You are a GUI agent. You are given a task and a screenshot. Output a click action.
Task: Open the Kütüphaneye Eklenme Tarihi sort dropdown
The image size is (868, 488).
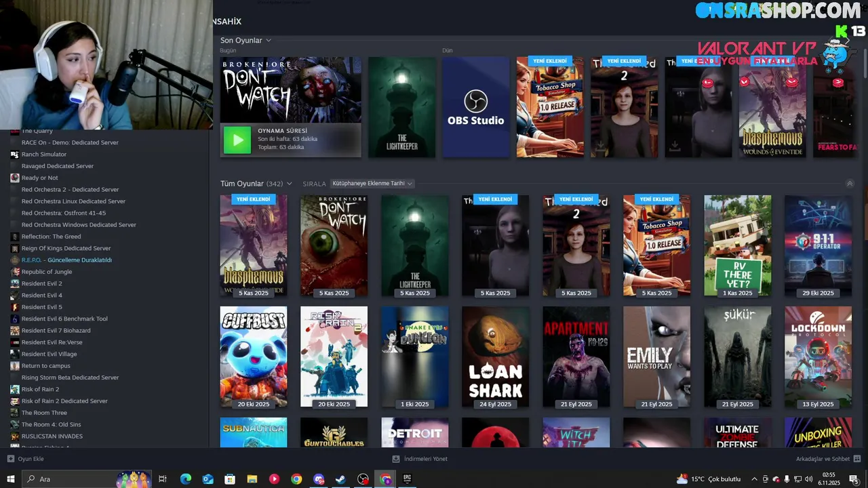(x=372, y=184)
